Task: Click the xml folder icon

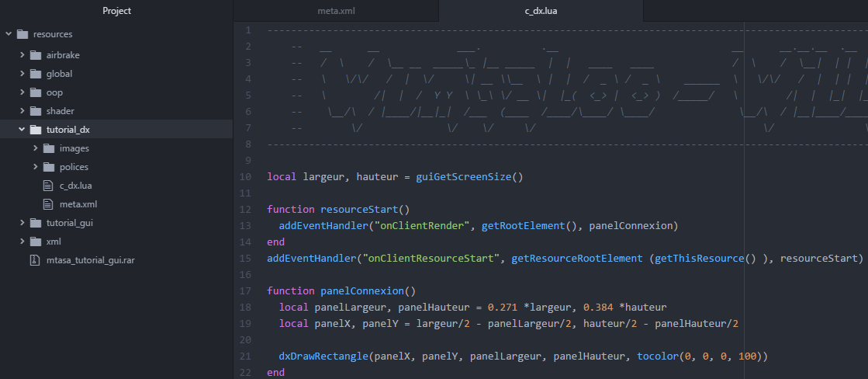Action: (36, 242)
